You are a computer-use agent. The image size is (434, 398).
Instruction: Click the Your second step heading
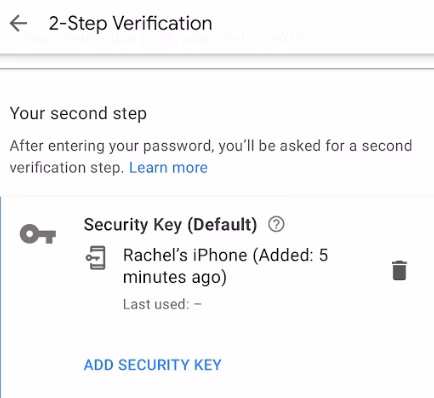tap(78, 113)
